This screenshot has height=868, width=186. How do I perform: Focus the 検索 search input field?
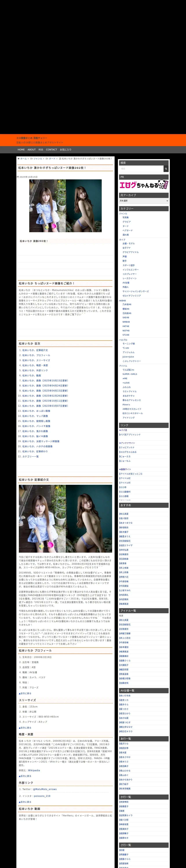(x=141, y=169)
